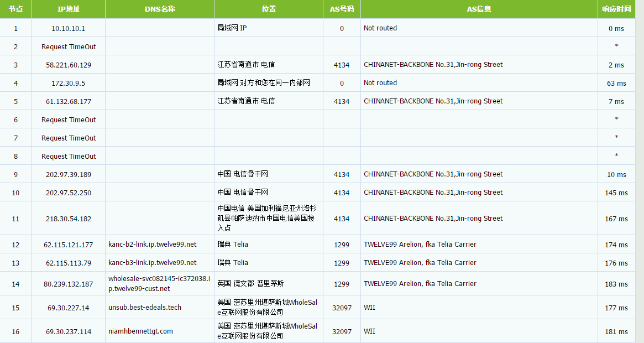The width and height of the screenshot is (644, 343).
Task: Click location 江苏省南通市 电信 in node 5
Action: [246, 101]
